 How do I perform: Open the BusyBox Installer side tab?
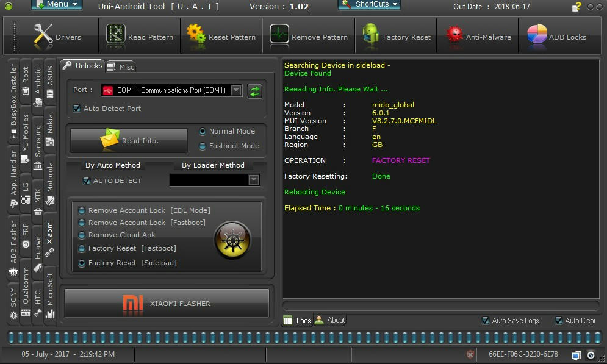13,101
